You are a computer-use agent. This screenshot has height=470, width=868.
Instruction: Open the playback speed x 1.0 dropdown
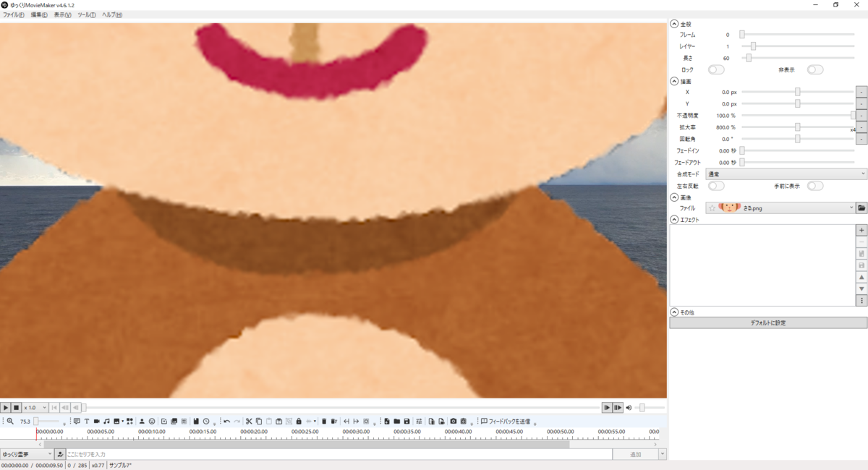(x=35, y=408)
